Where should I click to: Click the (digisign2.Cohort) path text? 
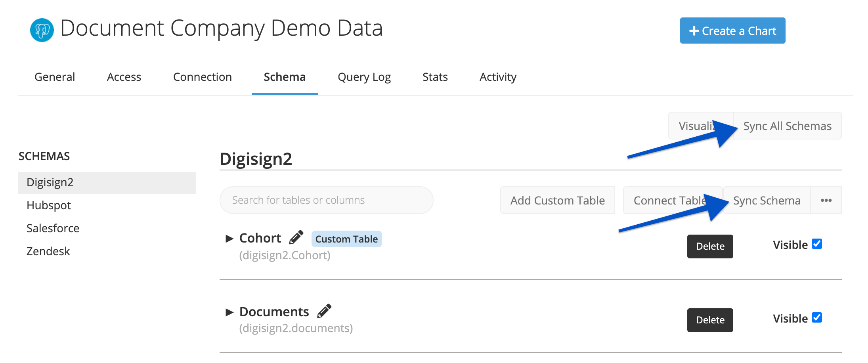[285, 255]
